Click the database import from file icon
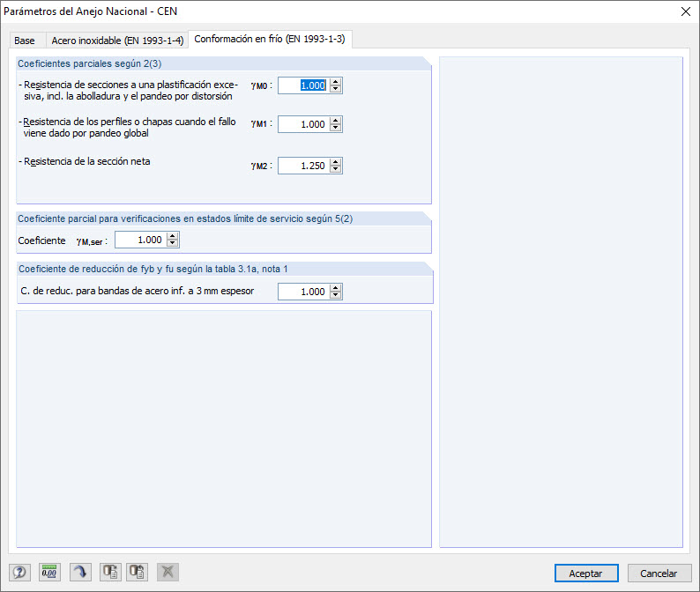This screenshot has height=592, width=700. pos(137,572)
